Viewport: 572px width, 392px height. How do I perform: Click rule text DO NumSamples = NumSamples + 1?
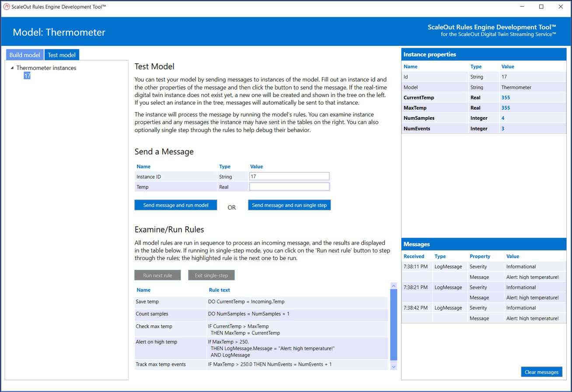pos(248,314)
